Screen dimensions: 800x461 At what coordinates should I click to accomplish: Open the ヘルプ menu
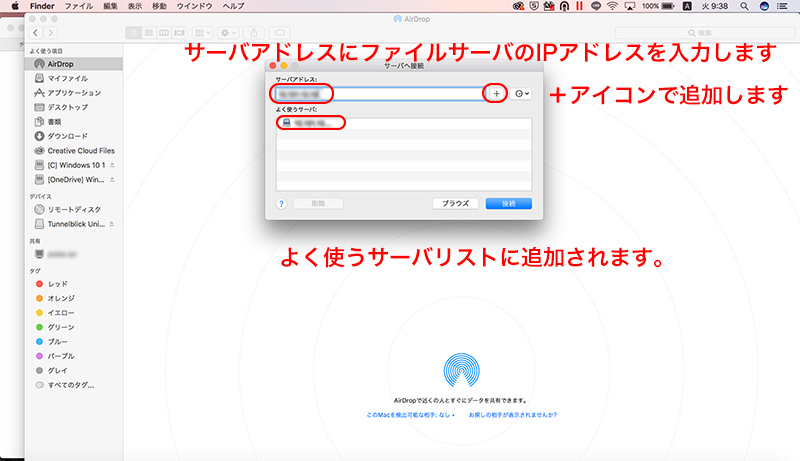233,6
